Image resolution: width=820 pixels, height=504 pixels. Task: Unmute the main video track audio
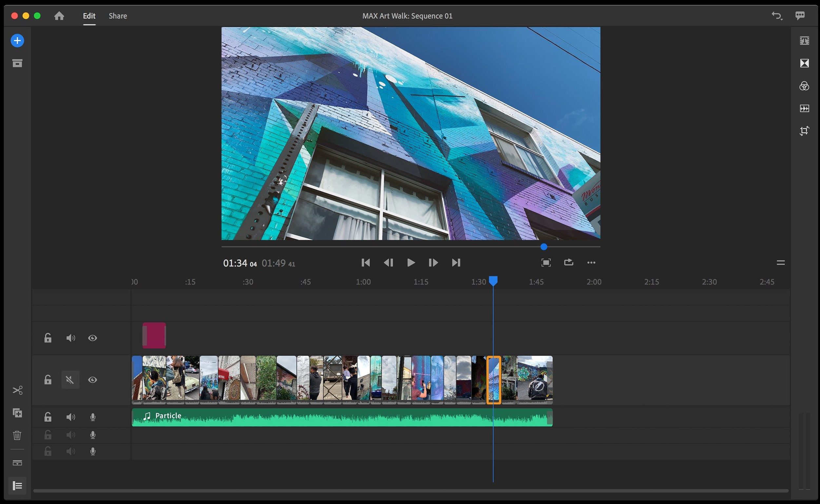tap(70, 380)
